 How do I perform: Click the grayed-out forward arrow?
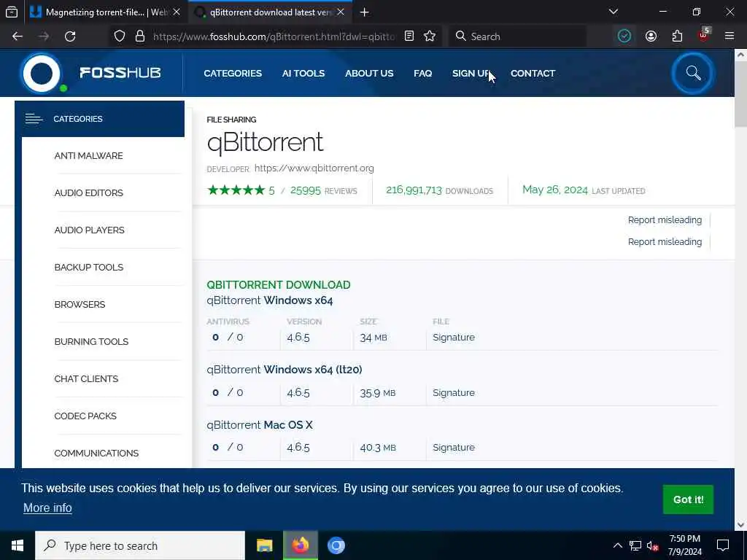pos(44,36)
